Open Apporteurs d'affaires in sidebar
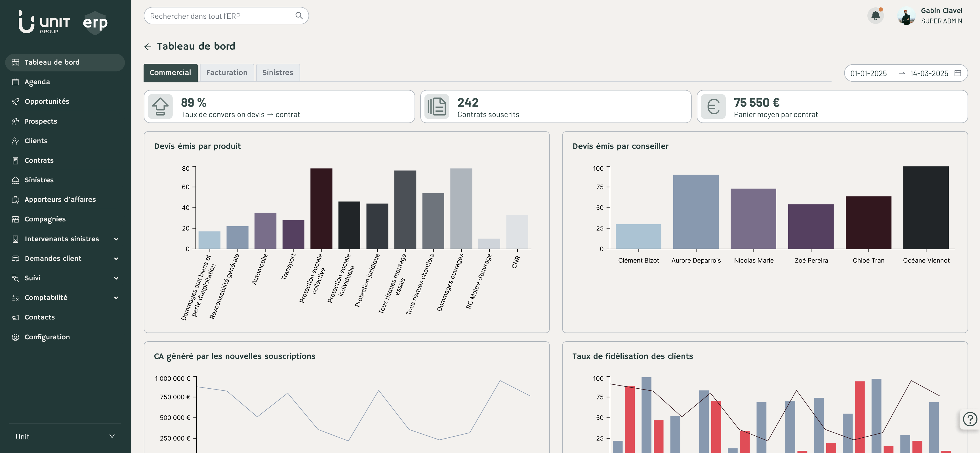Viewport: 980px width, 453px height. (x=60, y=200)
